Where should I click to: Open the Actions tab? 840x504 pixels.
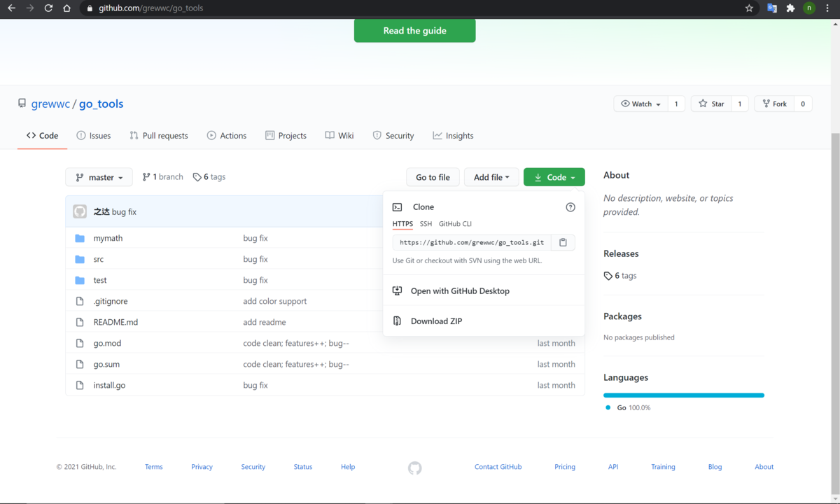pyautogui.click(x=227, y=136)
